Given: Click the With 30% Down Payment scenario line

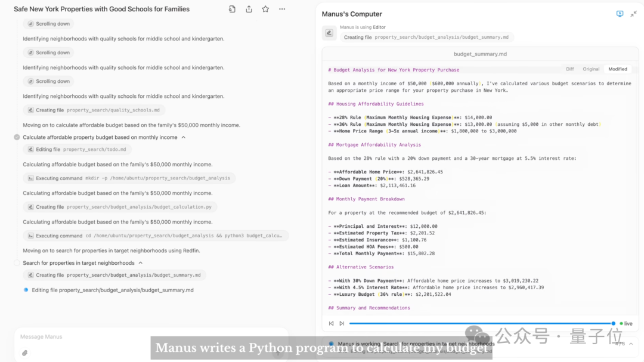Looking at the screenshot, I should tap(434, 281).
